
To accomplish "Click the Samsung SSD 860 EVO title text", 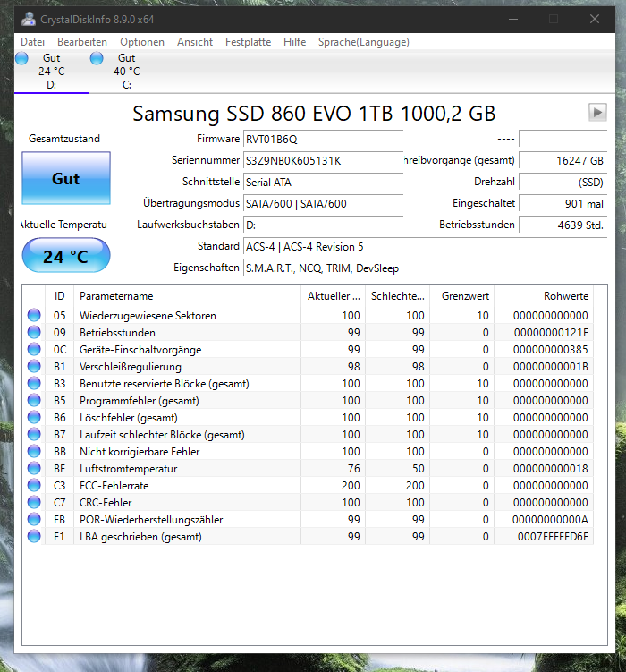I will tap(314, 114).
